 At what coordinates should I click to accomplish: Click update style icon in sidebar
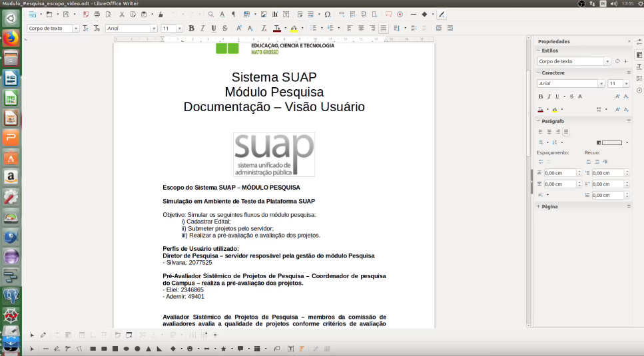(617, 61)
